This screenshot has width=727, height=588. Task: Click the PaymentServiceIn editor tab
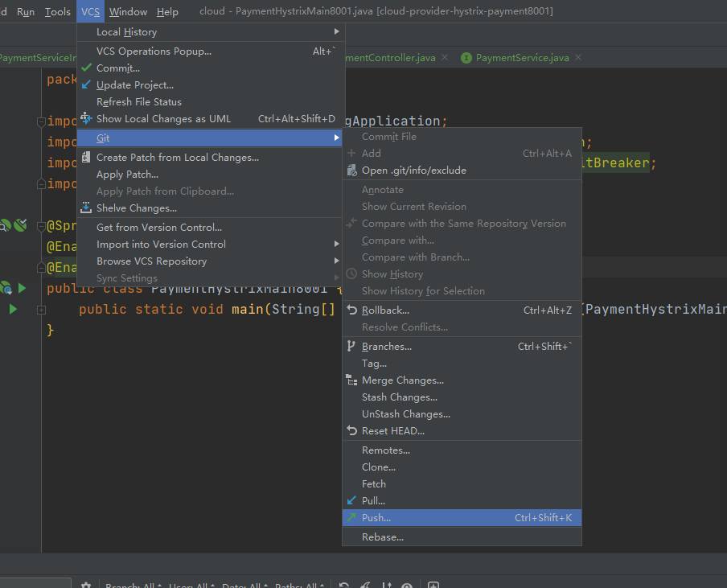pyautogui.click(x=38, y=57)
